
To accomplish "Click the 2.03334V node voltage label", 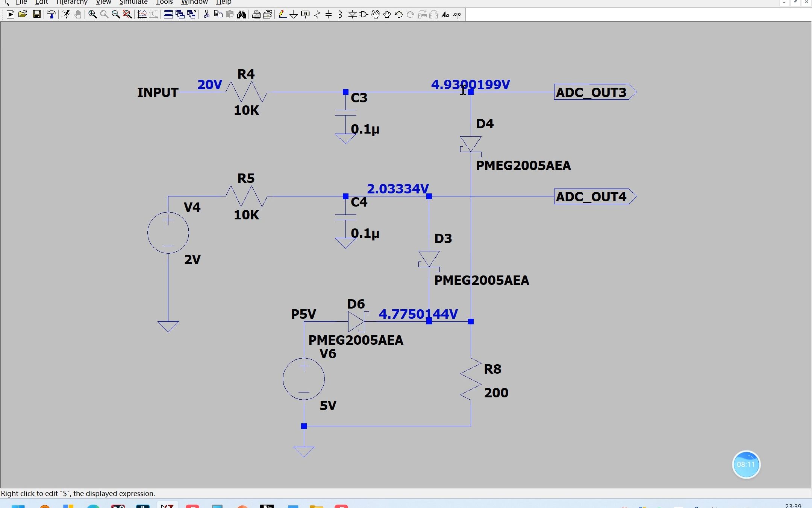I will (398, 189).
